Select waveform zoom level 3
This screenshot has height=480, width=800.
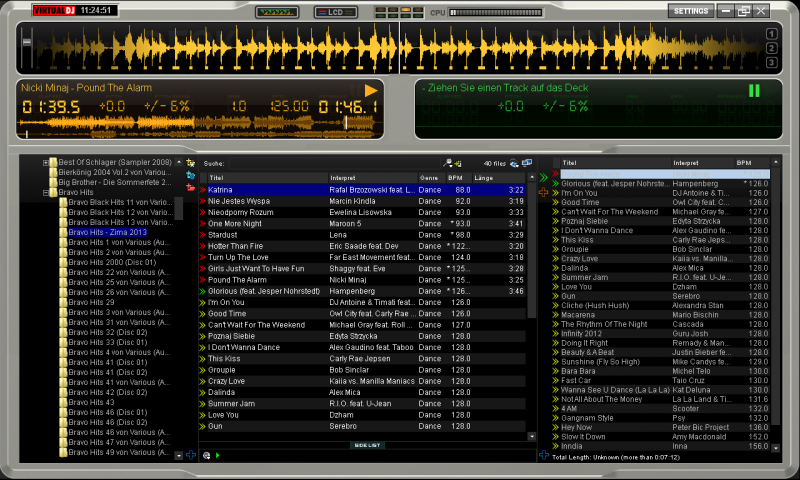[771, 62]
